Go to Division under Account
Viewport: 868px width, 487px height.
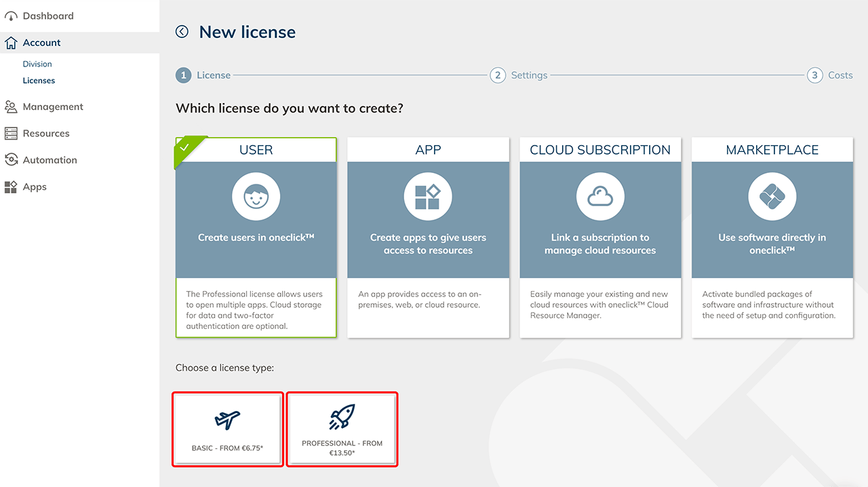(x=37, y=64)
